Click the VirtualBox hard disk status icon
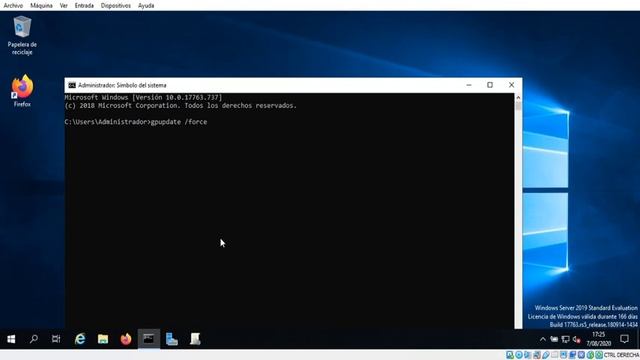This screenshot has height=360, width=640. pos(510,355)
